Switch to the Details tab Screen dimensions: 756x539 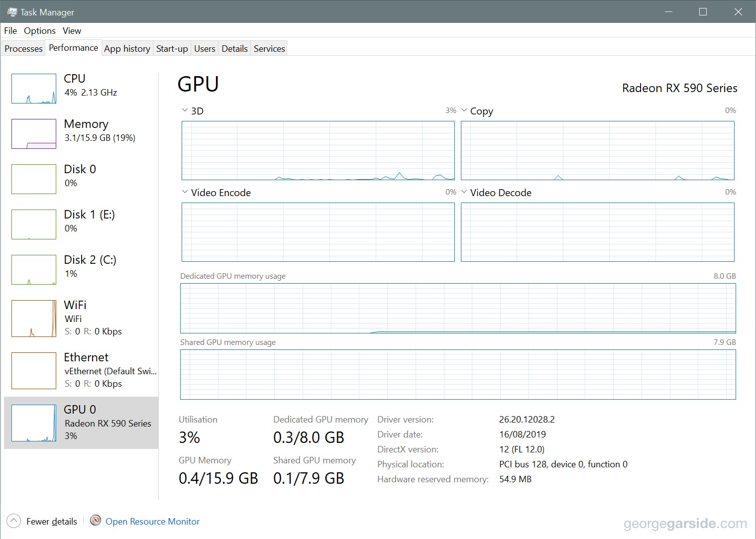(x=234, y=49)
